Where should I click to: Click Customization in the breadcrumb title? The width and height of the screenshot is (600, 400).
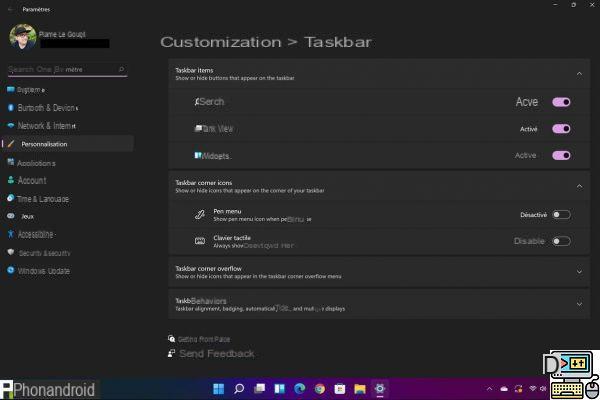(221, 42)
